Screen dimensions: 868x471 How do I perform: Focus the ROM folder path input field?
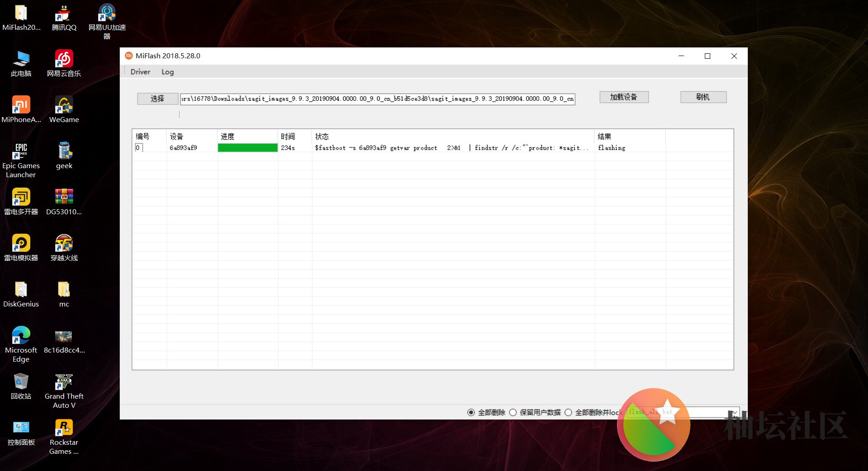click(x=377, y=99)
